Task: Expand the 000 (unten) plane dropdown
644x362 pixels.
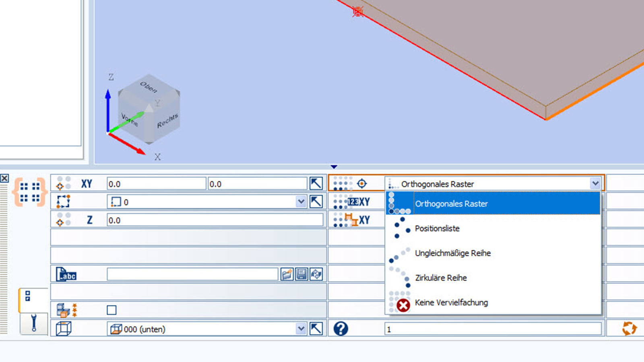Action: [301, 329]
